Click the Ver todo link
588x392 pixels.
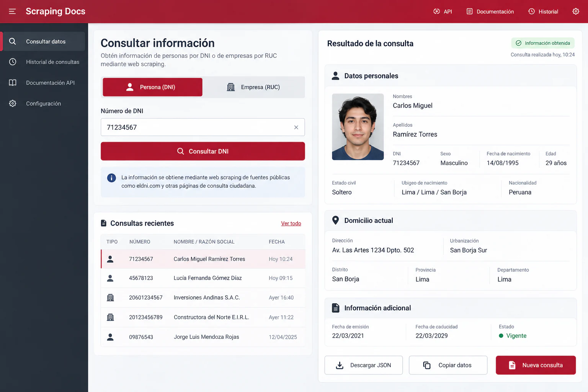pyautogui.click(x=291, y=224)
